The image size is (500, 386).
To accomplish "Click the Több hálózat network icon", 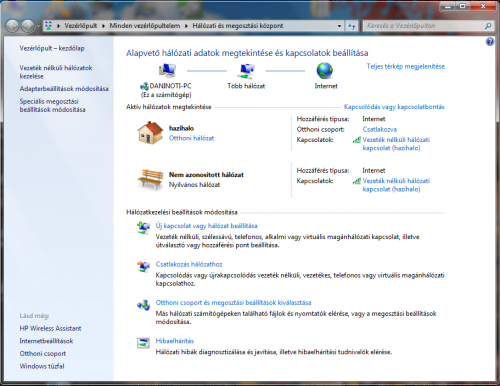I will click(247, 70).
